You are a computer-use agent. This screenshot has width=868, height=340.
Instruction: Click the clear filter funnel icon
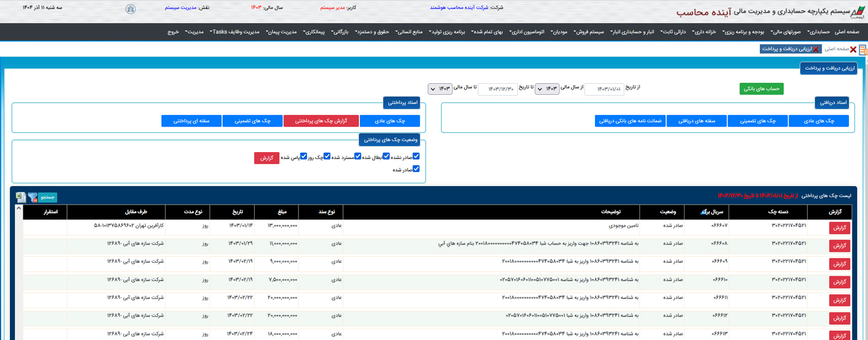pyautogui.click(x=32, y=197)
